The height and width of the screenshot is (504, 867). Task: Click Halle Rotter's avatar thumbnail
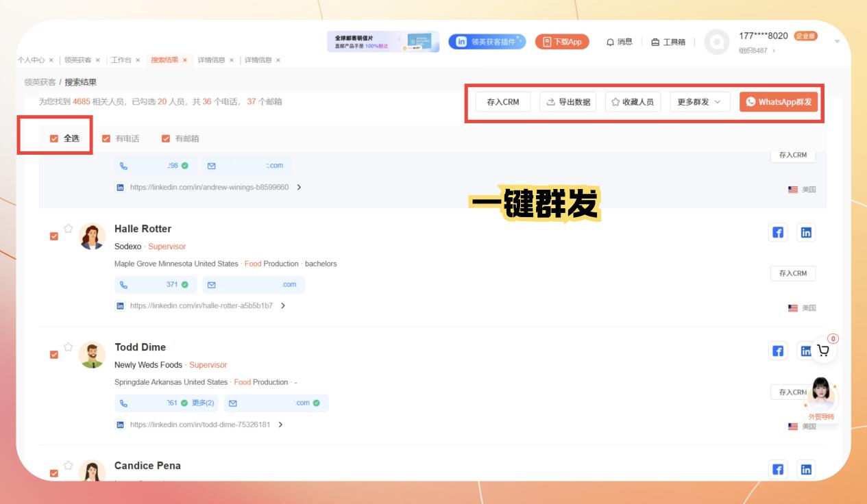point(93,237)
